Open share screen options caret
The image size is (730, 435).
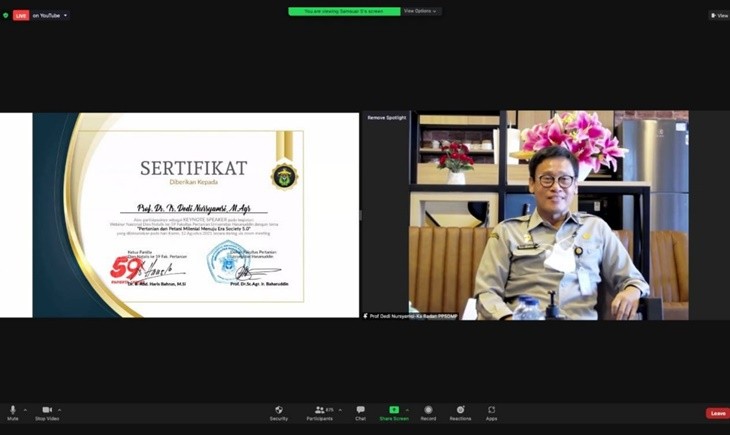pos(407,410)
